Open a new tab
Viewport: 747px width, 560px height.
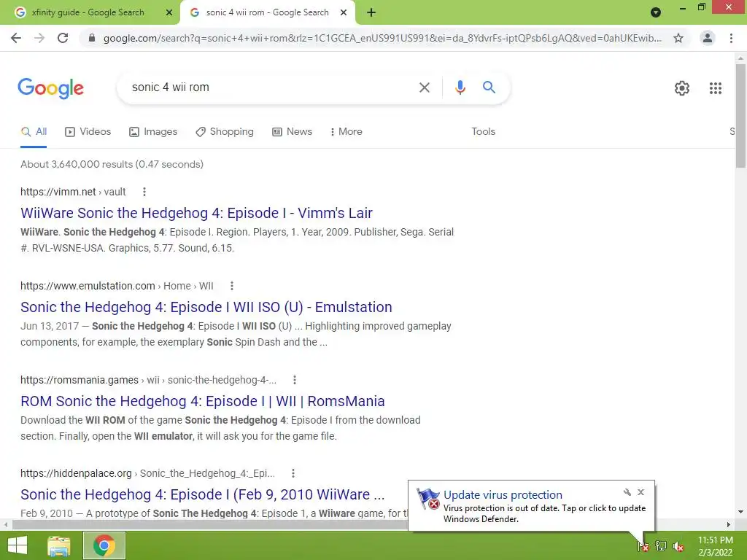pos(371,12)
